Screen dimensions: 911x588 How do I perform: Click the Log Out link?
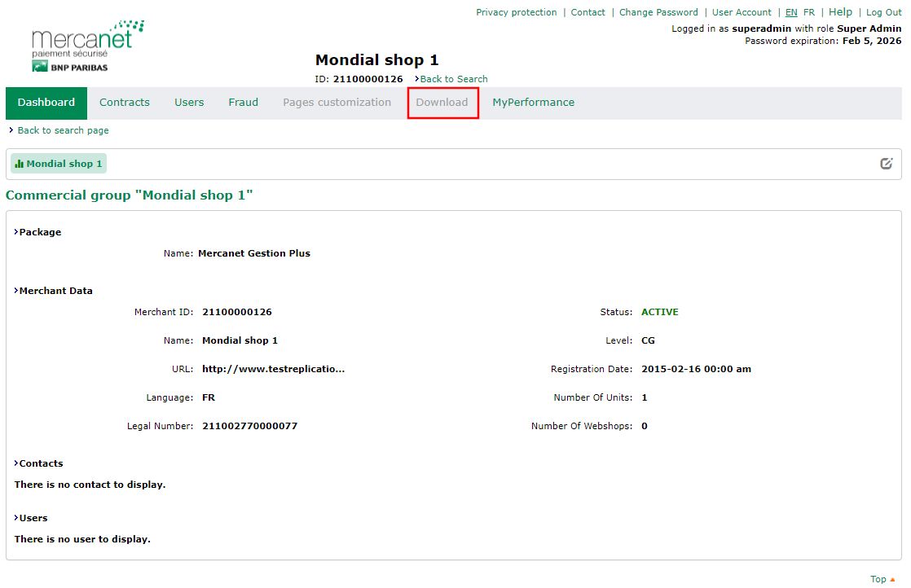883,12
